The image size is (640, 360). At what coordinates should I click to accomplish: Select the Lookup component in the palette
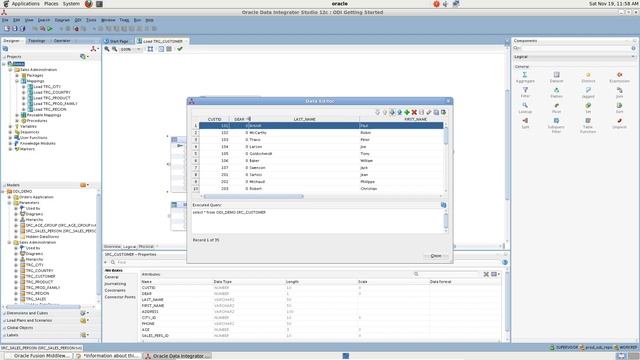(525, 108)
